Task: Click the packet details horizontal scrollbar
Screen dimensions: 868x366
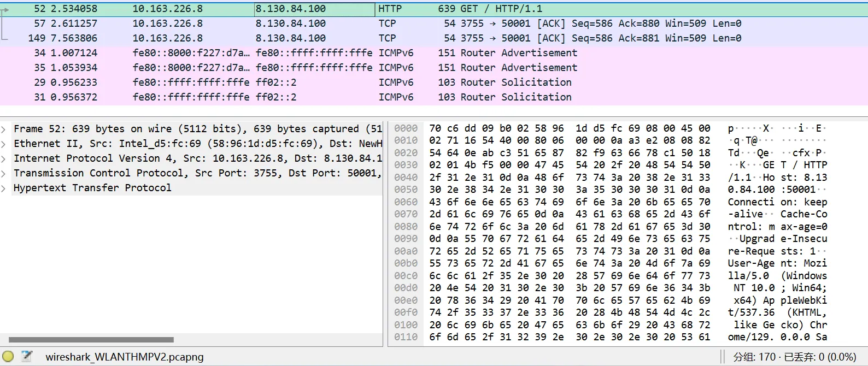Action: [91, 340]
